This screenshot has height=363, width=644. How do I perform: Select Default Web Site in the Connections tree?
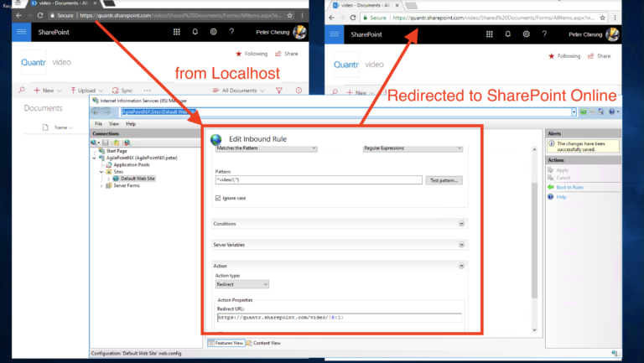tap(138, 179)
